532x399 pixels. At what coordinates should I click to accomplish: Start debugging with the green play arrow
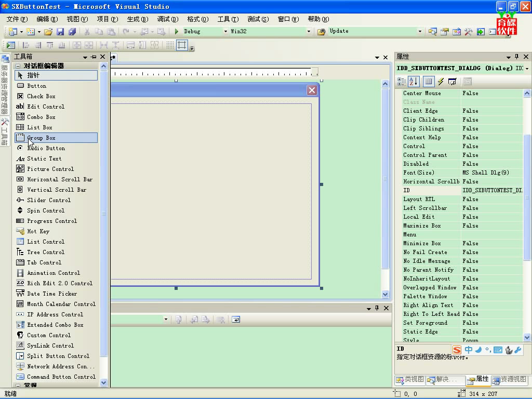(x=177, y=32)
